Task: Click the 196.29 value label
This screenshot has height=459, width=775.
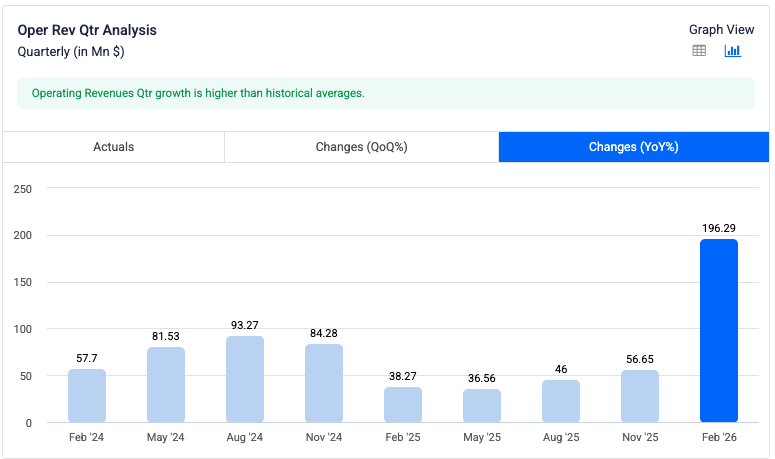Action: click(719, 228)
